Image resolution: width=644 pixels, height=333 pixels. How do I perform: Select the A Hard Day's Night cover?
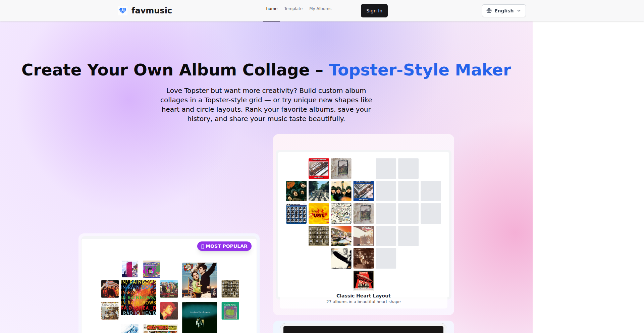pyautogui.click(x=296, y=213)
